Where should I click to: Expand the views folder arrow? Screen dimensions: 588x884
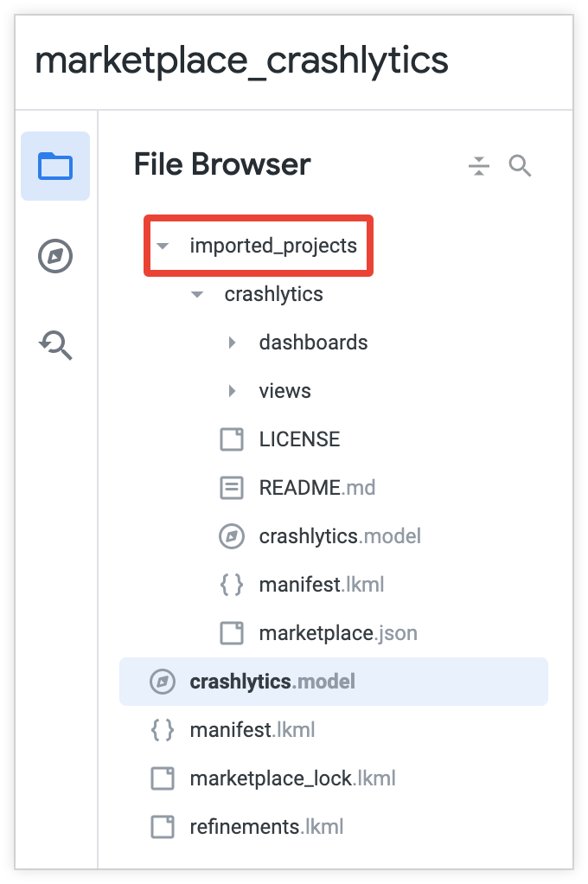point(232,391)
